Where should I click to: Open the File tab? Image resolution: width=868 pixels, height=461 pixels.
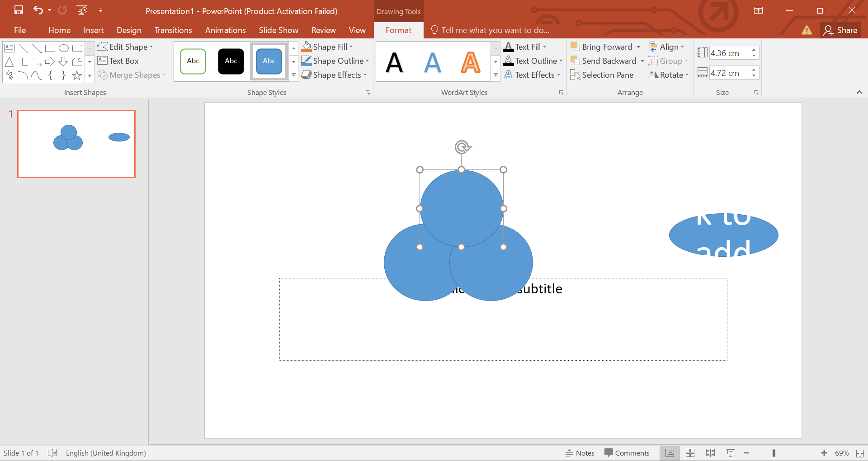click(x=20, y=30)
